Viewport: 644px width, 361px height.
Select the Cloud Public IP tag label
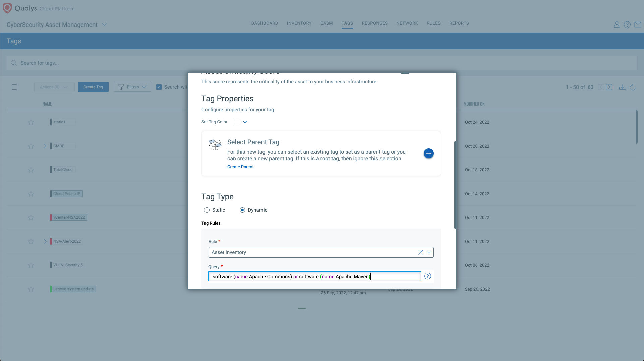tap(66, 194)
